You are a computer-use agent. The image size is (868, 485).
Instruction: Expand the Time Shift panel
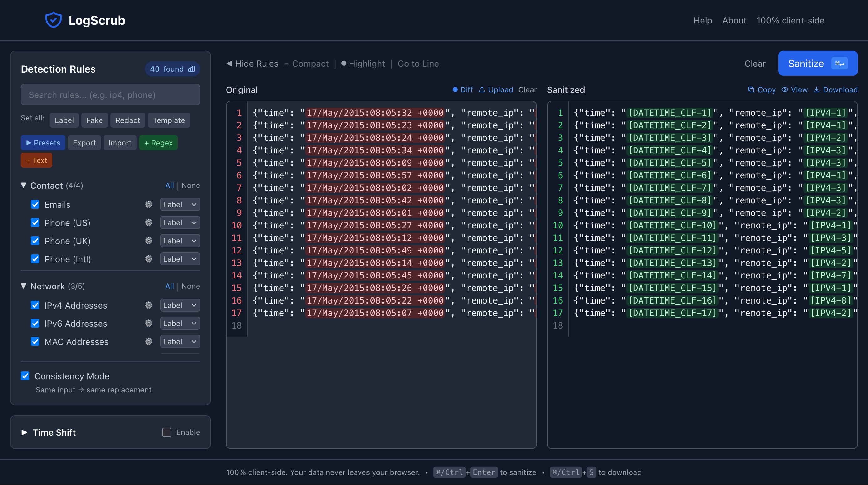coord(25,432)
